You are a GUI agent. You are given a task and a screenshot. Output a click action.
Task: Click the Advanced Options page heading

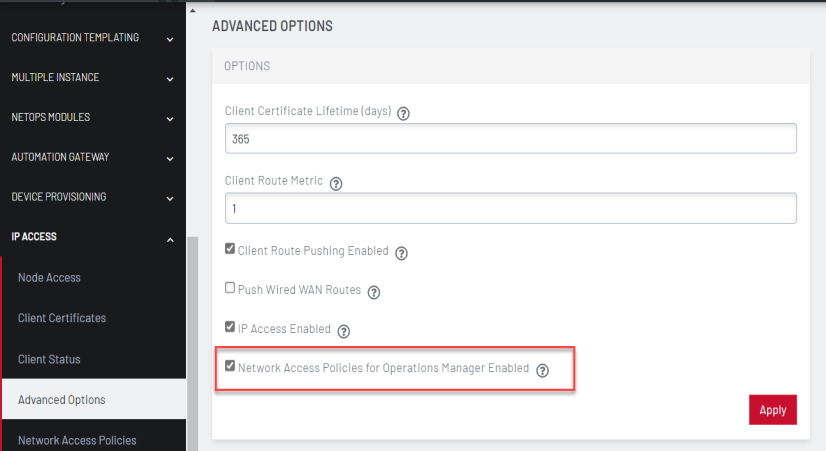point(272,26)
